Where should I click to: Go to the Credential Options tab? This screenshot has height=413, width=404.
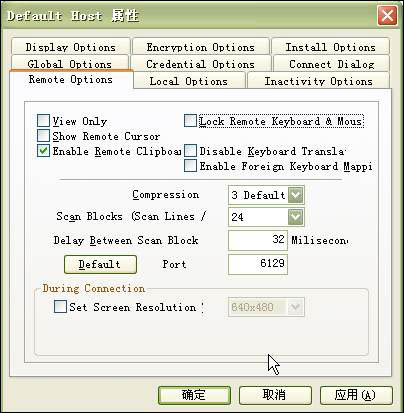(x=200, y=64)
